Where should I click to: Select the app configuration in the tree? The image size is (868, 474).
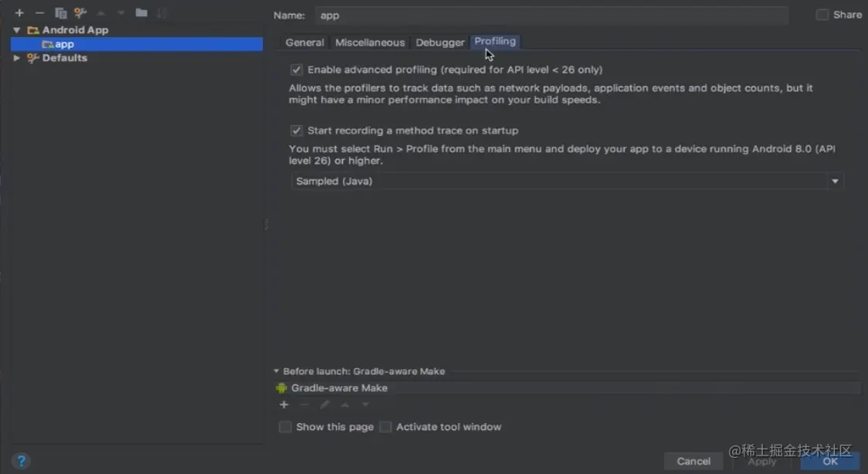137,44
